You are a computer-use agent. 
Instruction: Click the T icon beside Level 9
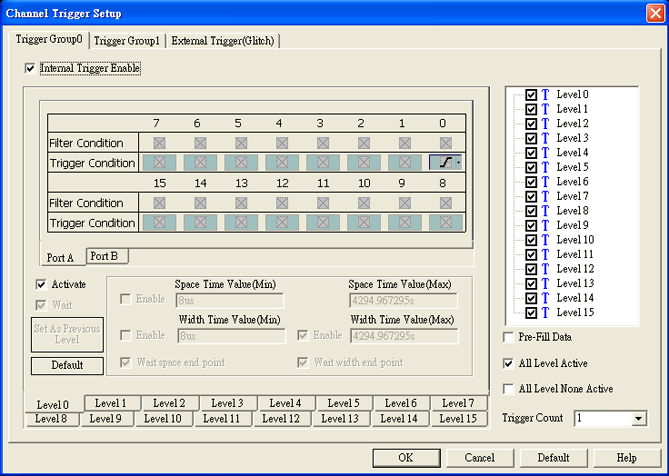pyautogui.click(x=545, y=225)
